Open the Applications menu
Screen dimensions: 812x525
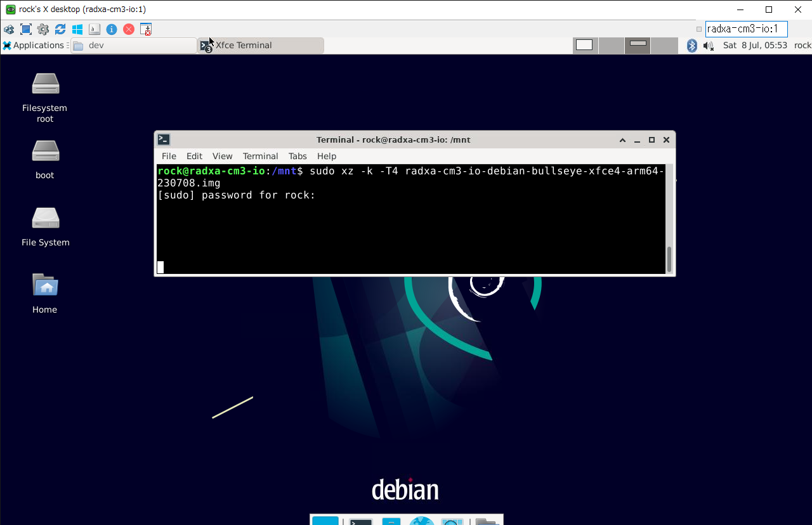tap(33, 46)
